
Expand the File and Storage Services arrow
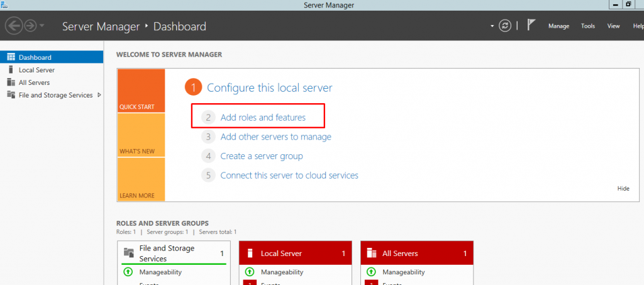pyautogui.click(x=99, y=95)
